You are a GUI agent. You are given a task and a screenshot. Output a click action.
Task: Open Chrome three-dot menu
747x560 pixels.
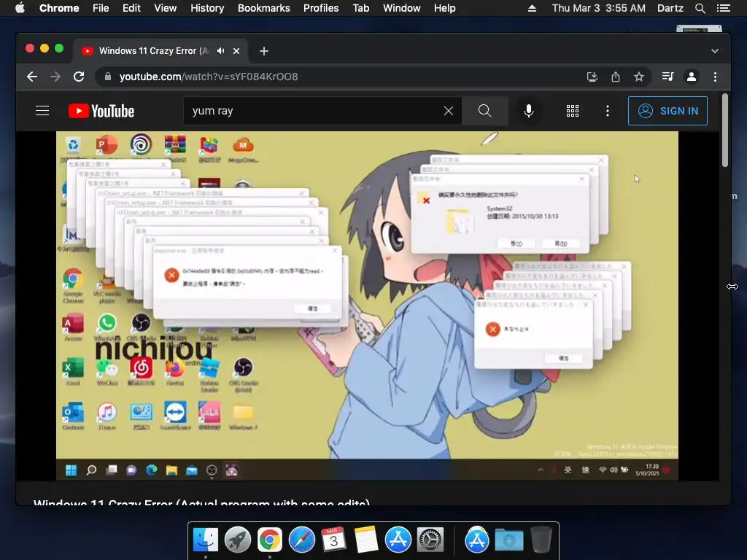(x=715, y=77)
